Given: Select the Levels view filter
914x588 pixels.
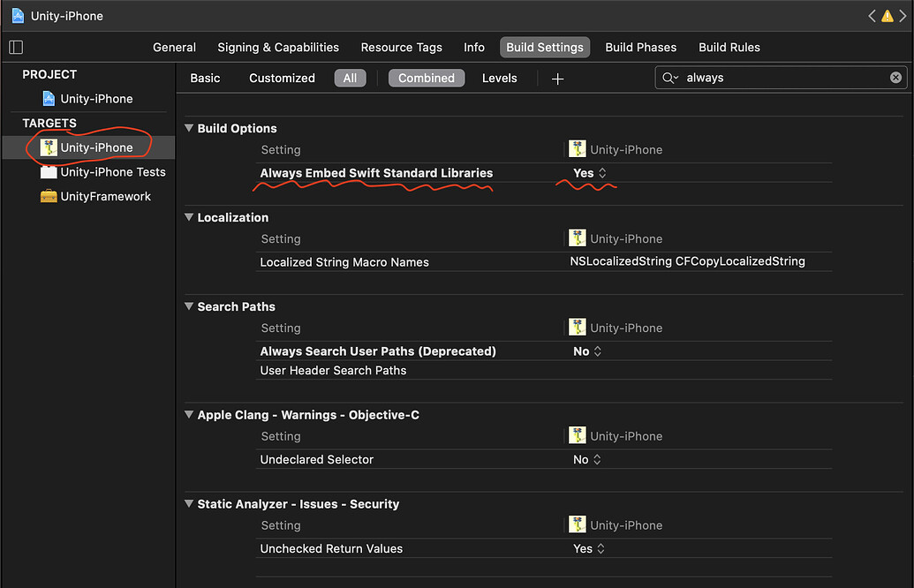Looking at the screenshot, I should [499, 78].
